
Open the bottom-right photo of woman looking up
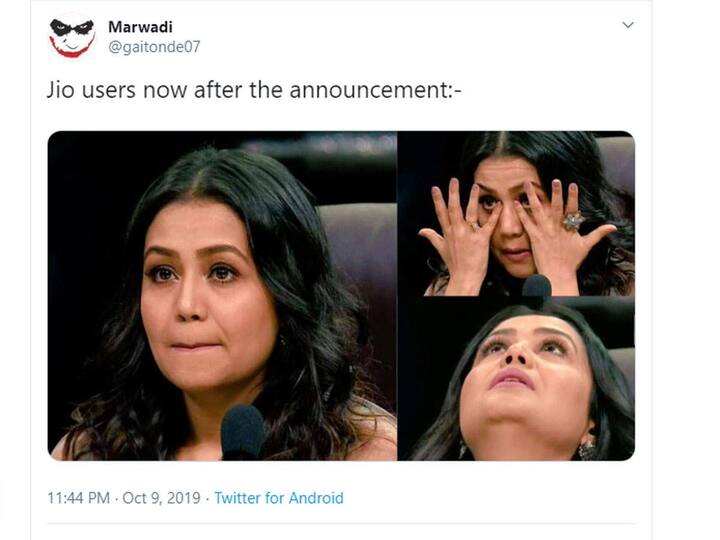pyautogui.click(x=516, y=381)
